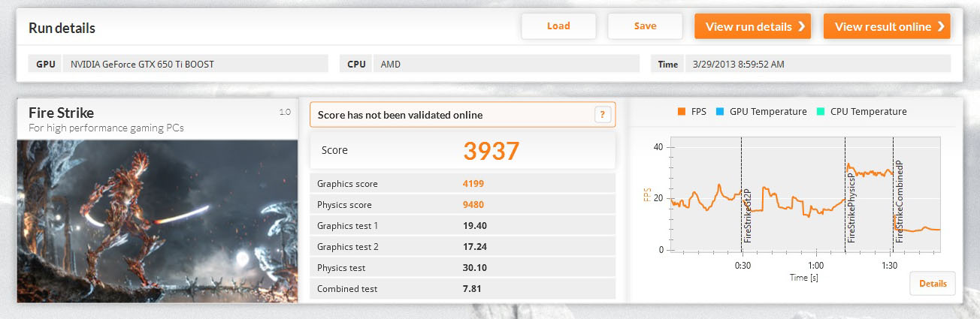Click the FPS legend label
Image resolution: width=980 pixels, height=319 pixels.
(x=700, y=112)
